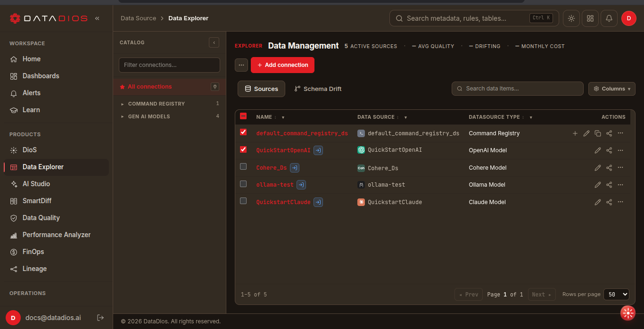Toggle select-all checkbox in table header
This screenshot has height=329, width=644.
(243, 116)
